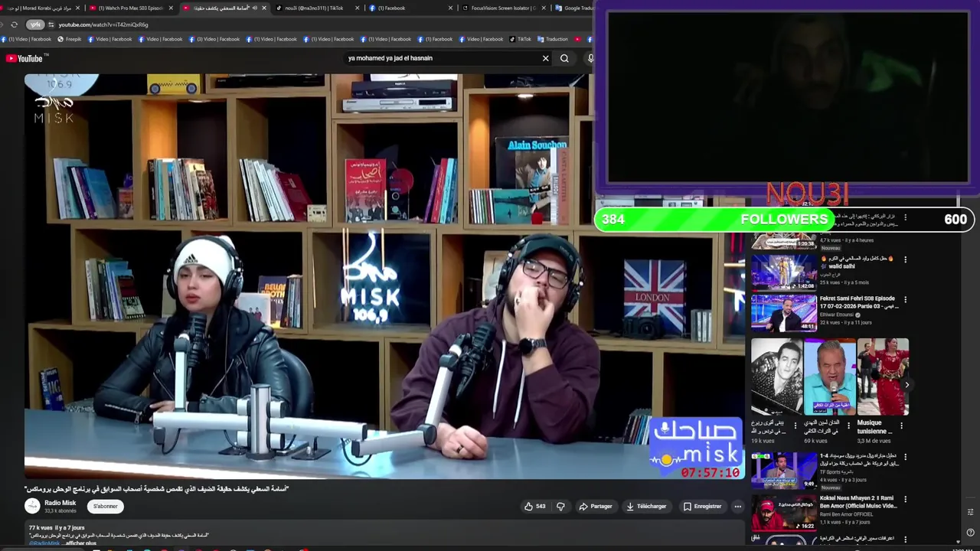Click the YouTube search magnifier button
980x551 pixels.
(x=564, y=58)
